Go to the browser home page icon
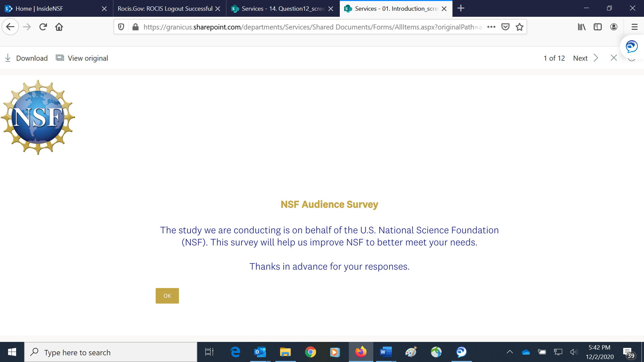The width and height of the screenshot is (644, 362). (x=59, y=27)
